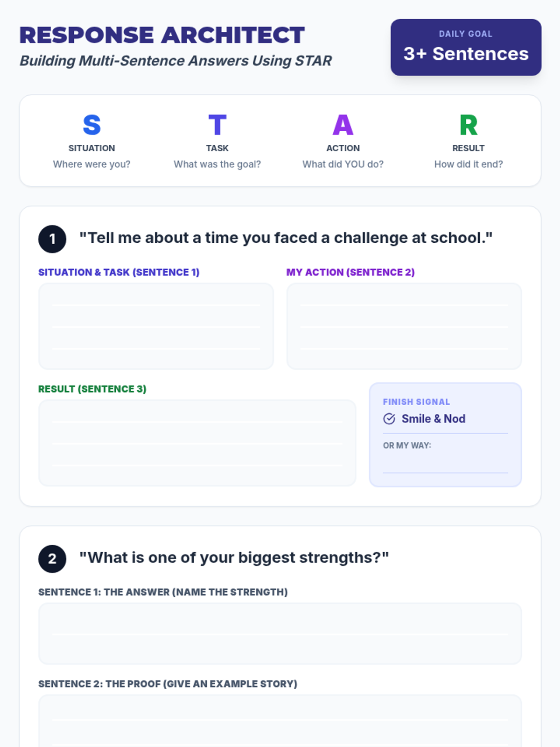Click the Response Architect title
560x747 pixels.
(x=162, y=35)
